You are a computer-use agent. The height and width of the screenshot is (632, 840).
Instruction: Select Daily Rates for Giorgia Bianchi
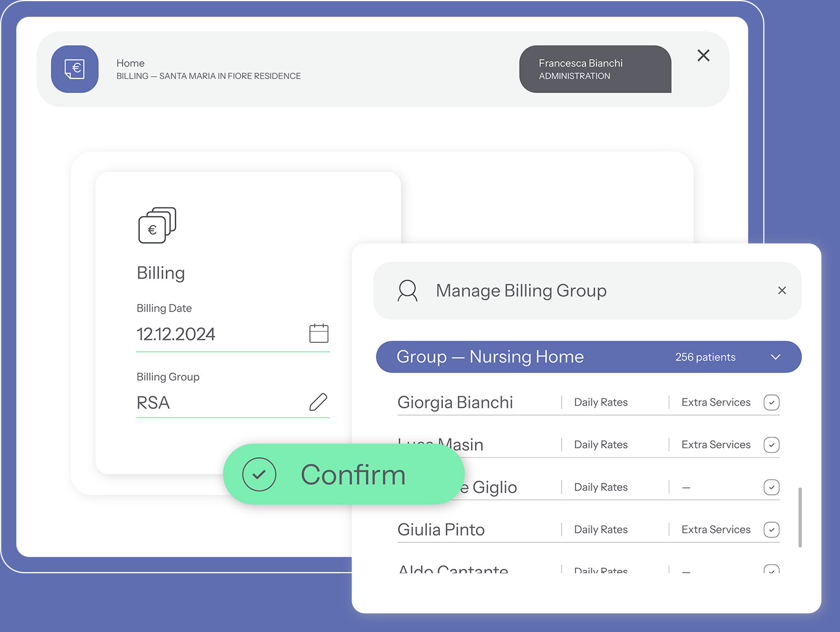tap(600, 402)
